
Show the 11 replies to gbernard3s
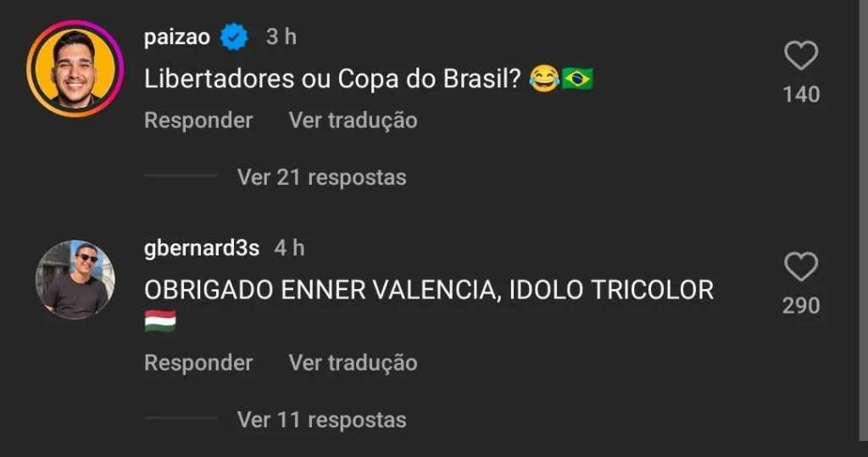pos(321,419)
